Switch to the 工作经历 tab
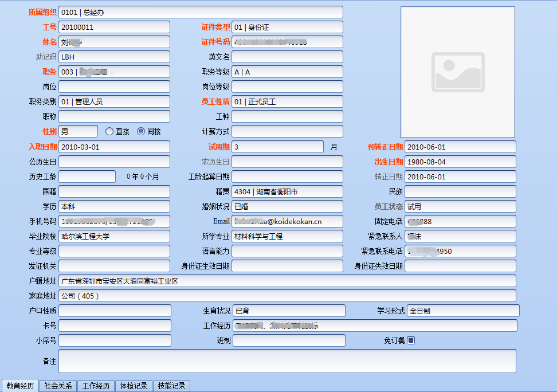This screenshot has height=392, width=557. [96, 386]
